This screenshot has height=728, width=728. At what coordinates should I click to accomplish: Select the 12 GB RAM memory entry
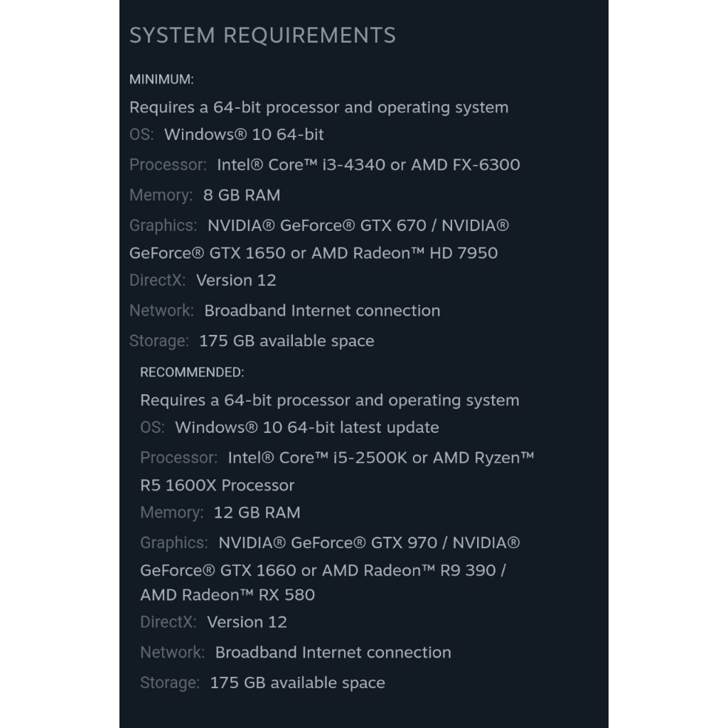[257, 513]
